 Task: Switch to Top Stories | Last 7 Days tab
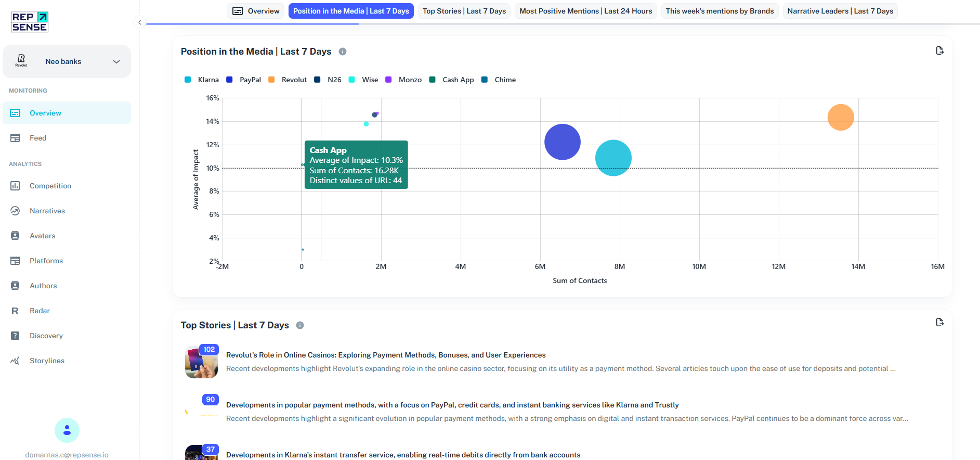[x=464, y=11]
